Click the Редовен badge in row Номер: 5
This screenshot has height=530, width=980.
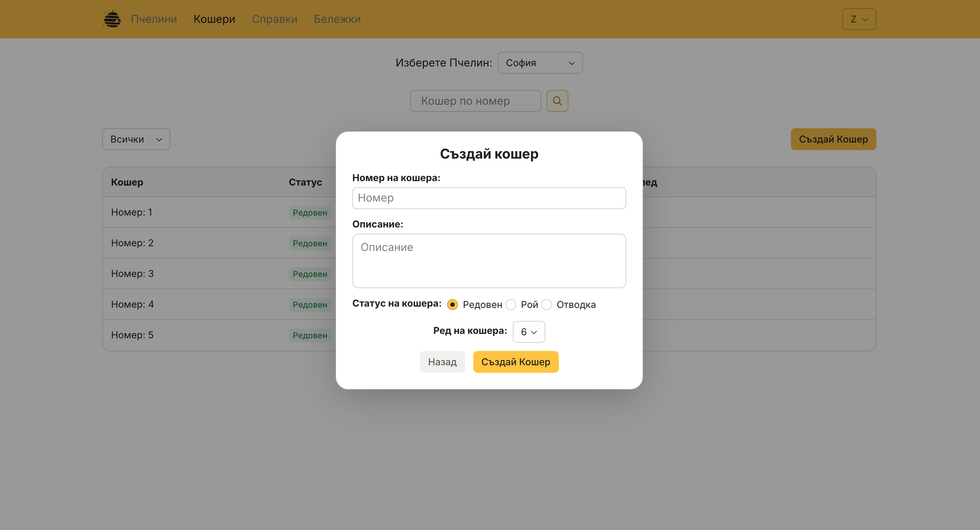310,336
